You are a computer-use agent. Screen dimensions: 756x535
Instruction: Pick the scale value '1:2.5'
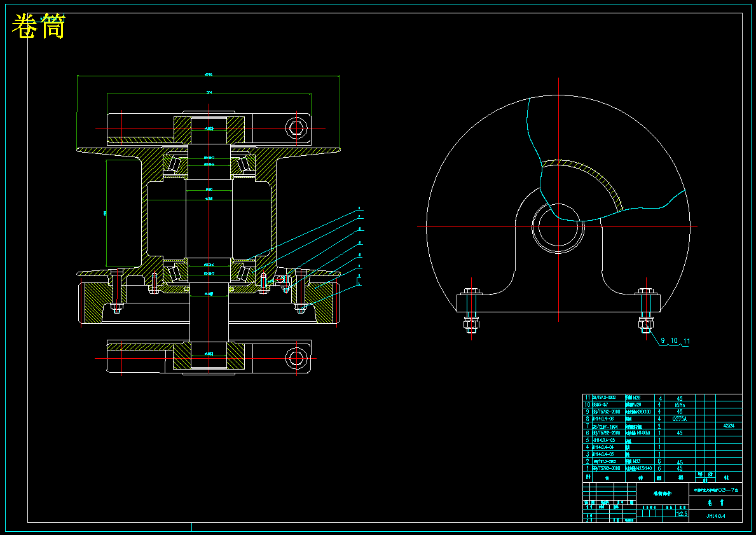tap(682, 513)
